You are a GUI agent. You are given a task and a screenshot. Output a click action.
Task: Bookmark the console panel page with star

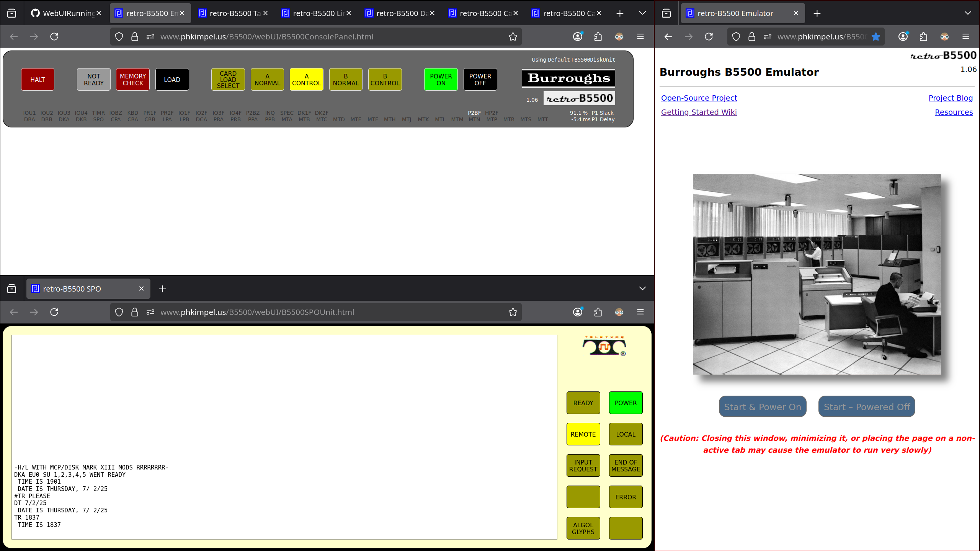tap(513, 37)
